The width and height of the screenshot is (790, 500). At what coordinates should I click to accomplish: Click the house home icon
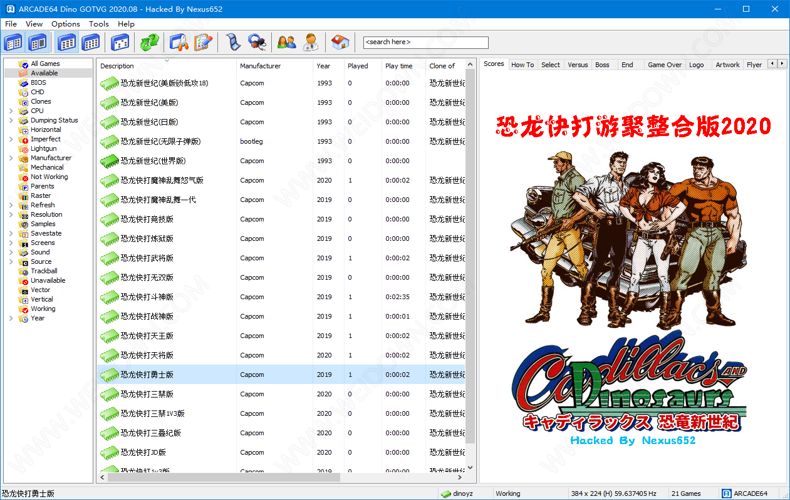[x=340, y=43]
